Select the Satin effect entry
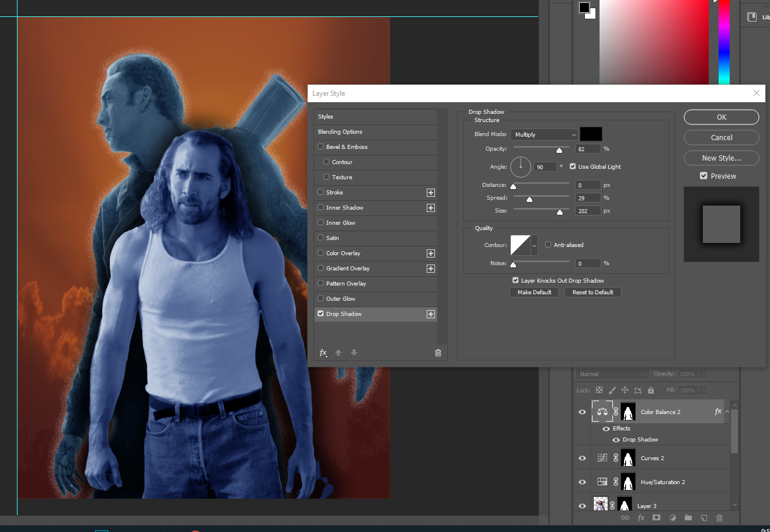Image resolution: width=770 pixels, height=532 pixels. click(376, 238)
